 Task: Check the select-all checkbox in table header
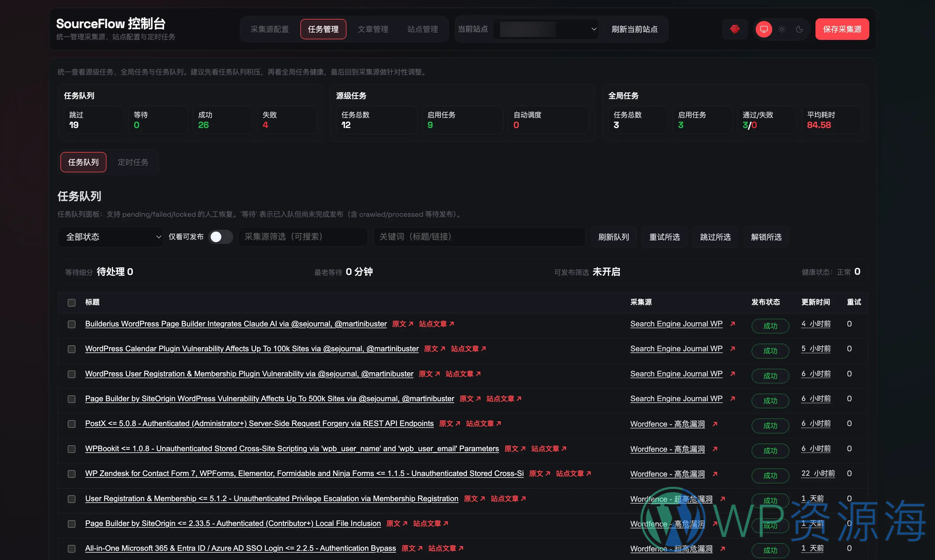coord(71,302)
